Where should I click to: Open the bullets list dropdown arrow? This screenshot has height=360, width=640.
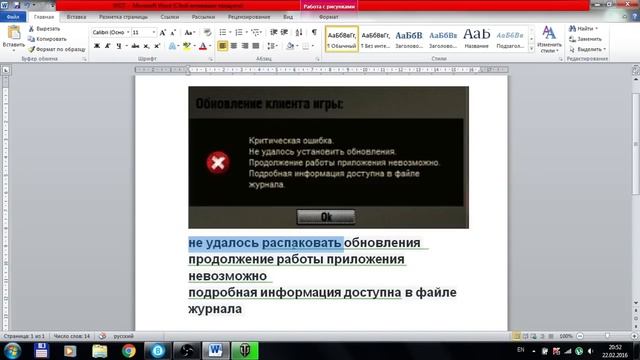[230, 32]
